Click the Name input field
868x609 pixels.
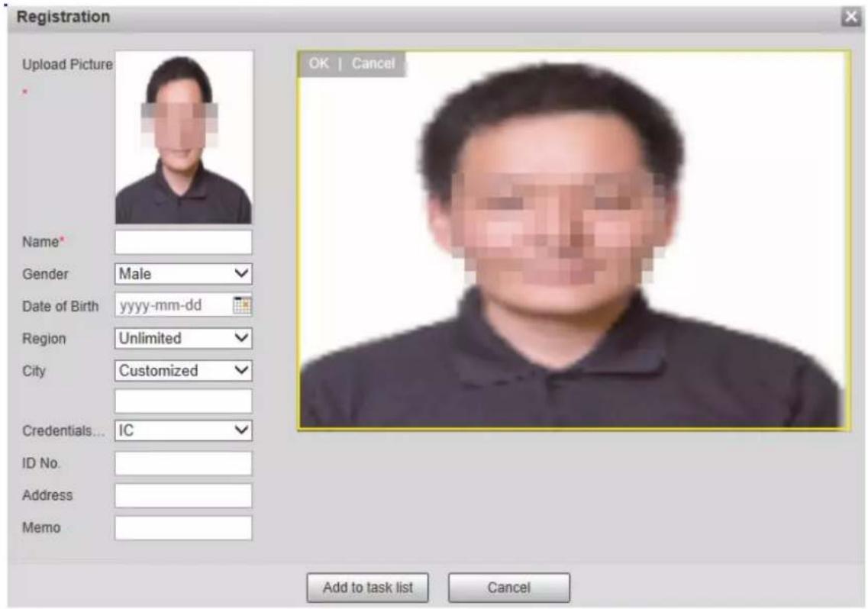click(183, 242)
